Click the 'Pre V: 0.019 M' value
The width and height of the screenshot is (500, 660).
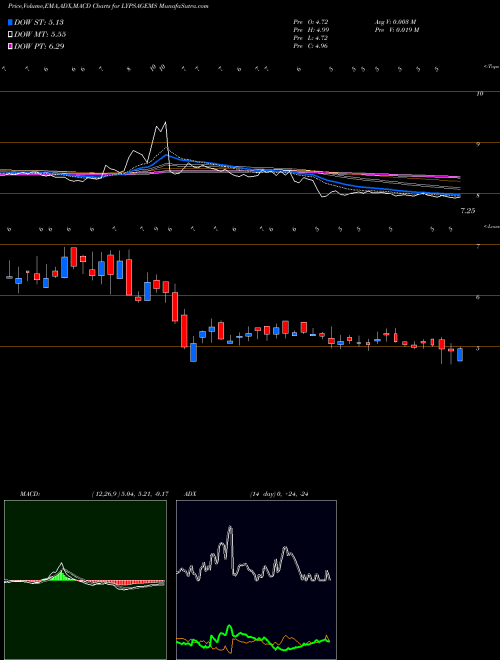point(396,30)
